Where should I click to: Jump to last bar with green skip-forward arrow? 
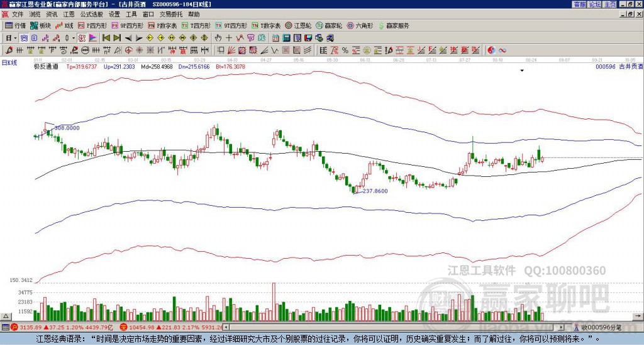pyautogui.click(x=117, y=38)
